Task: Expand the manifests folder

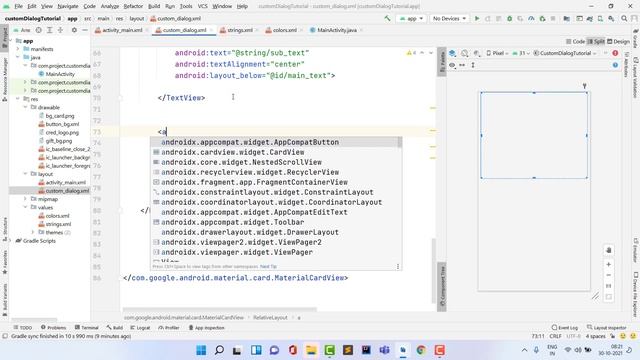Action: (18, 49)
